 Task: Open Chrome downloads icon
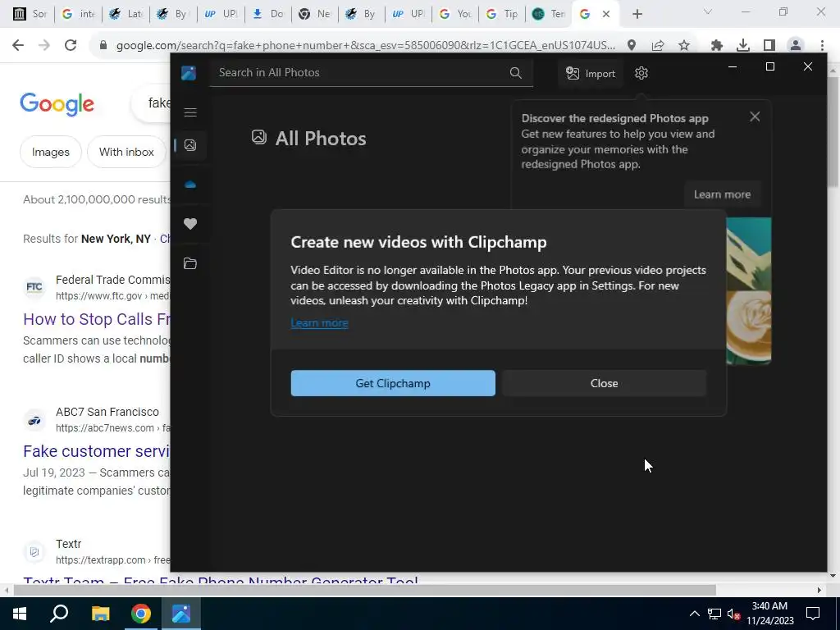(743, 46)
